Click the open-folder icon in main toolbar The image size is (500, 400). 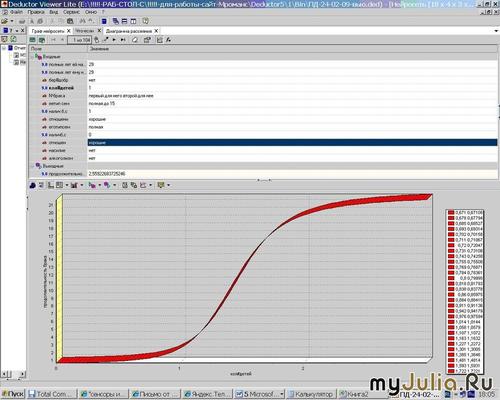click(5, 21)
